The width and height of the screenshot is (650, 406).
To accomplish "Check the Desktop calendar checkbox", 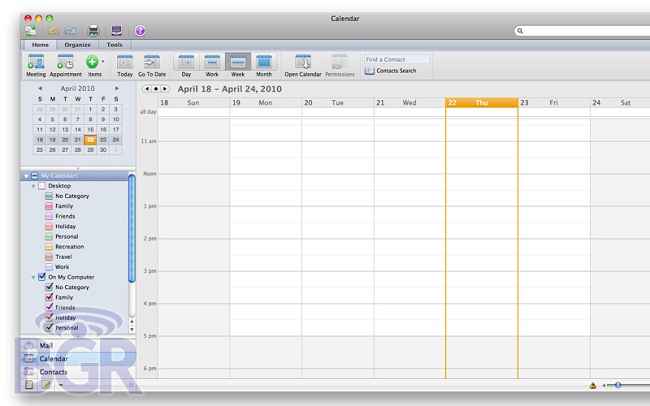I will pos(42,186).
